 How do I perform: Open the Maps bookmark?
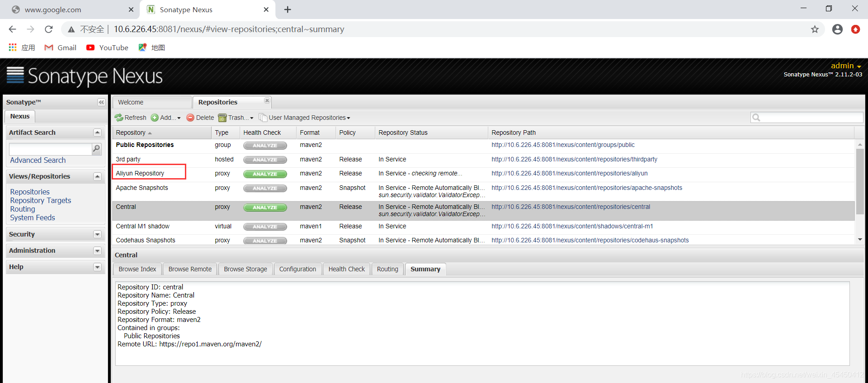point(152,47)
